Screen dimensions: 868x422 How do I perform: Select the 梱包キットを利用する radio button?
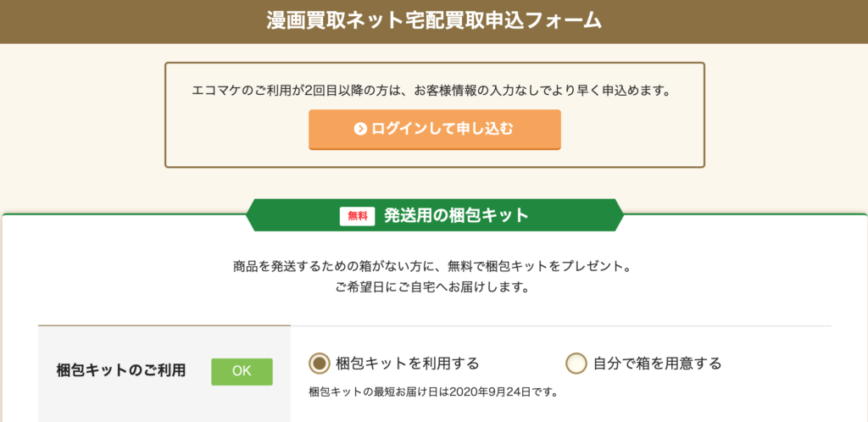[x=320, y=364]
